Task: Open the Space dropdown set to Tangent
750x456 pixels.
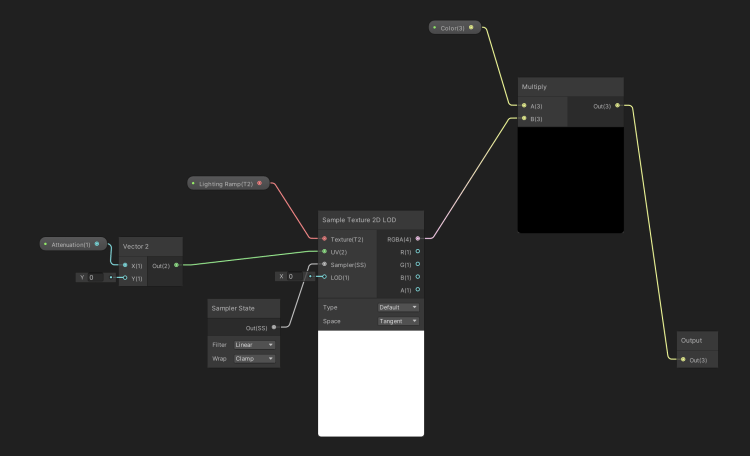Action: point(398,321)
